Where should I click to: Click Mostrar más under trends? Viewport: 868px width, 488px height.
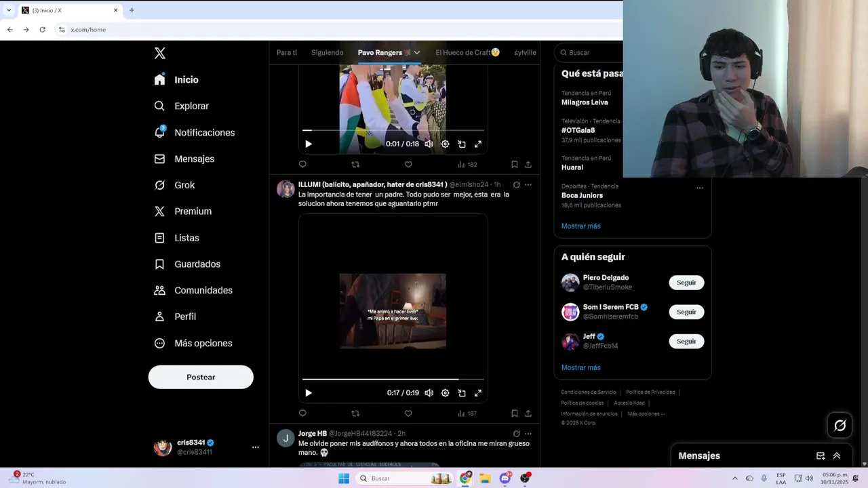[x=581, y=226]
